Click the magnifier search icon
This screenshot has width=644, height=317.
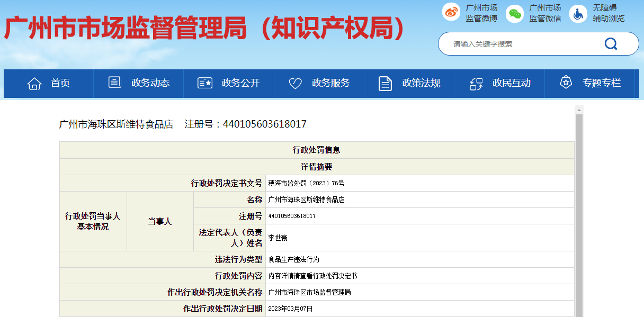[611, 43]
